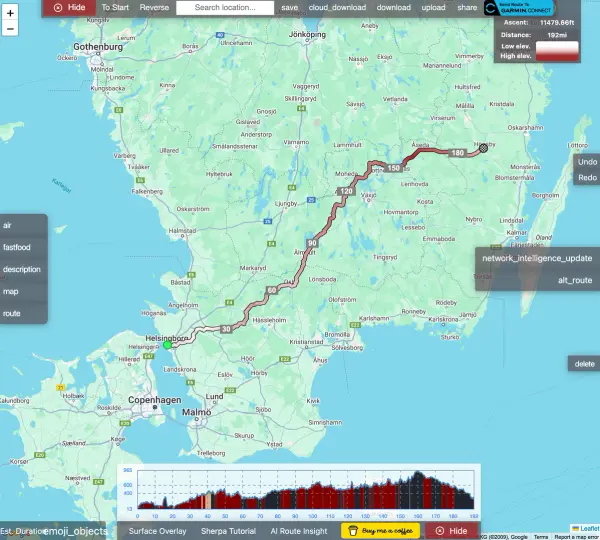Click network_intelligence_update option
600x540 pixels.
point(537,258)
